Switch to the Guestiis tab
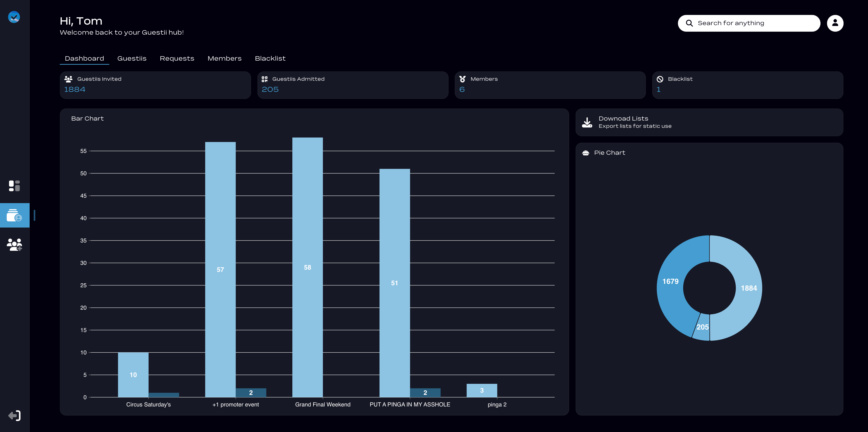 [x=132, y=59]
